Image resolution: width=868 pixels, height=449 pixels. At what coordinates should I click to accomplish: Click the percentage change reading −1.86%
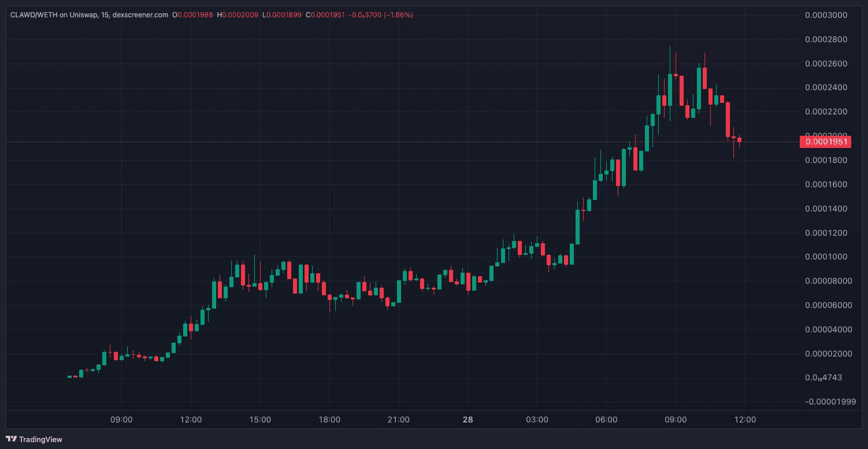[x=400, y=15]
